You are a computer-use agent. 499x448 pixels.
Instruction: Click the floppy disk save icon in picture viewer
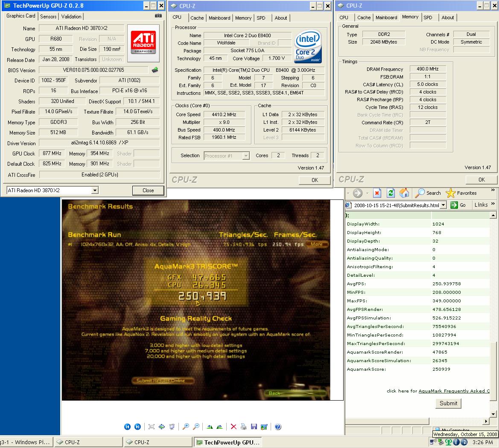(254, 427)
